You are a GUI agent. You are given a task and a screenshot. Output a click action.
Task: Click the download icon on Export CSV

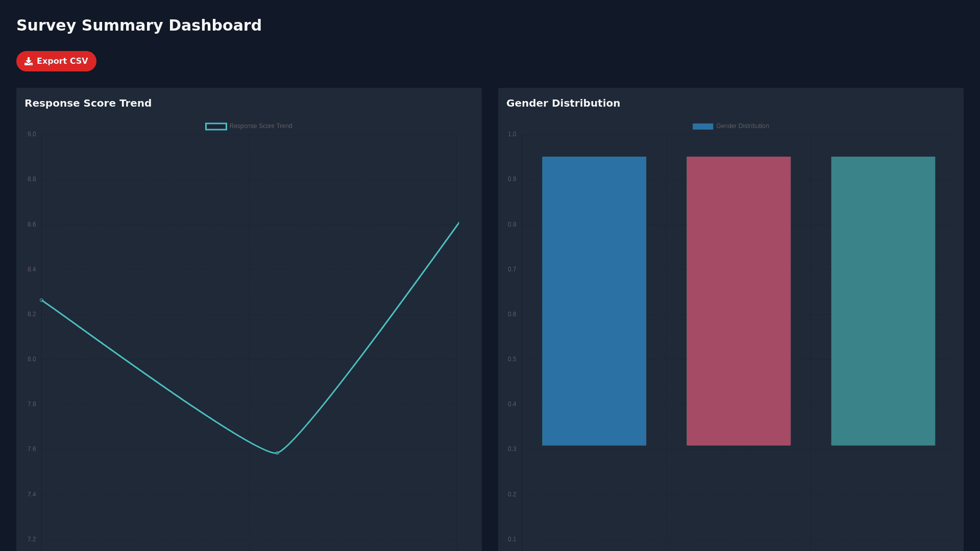(x=29, y=61)
